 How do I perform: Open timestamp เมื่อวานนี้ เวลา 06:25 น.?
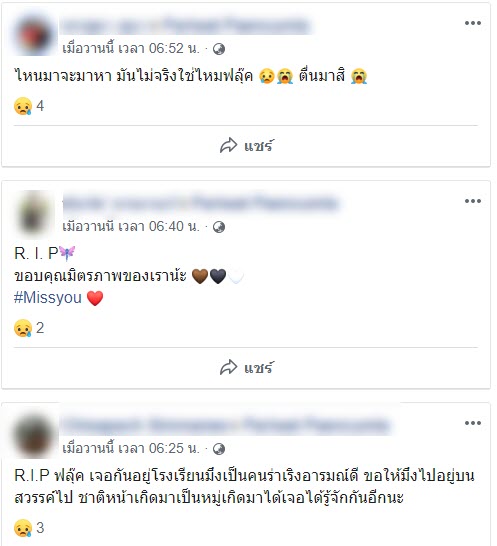(x=131, y=448)
